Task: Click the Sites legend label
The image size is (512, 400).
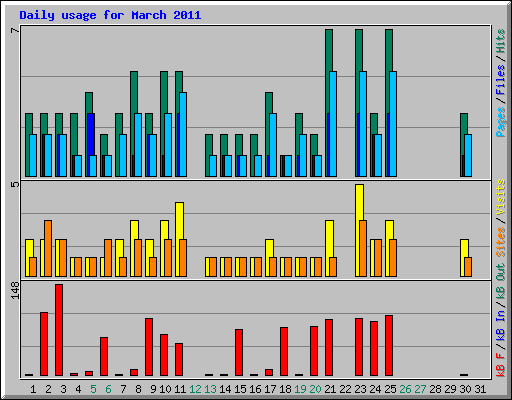Action: [x=501, y=242]
